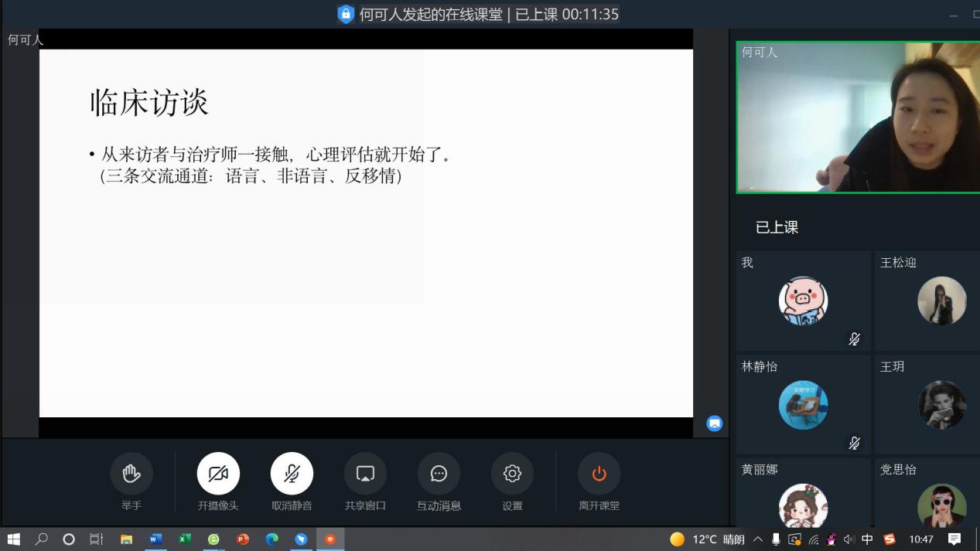Click the 中 input method indicator
The width and height of the screenshot is (980, 551).
pyautogui.click(x=867, y=539)
